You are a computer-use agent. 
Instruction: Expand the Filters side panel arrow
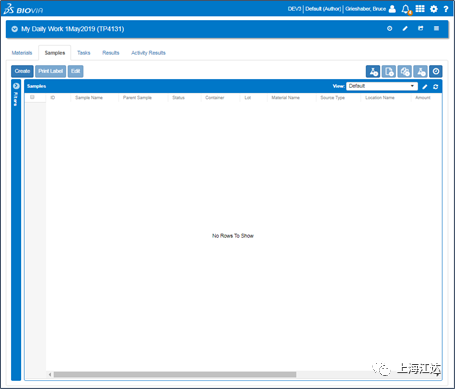click(x=16, y=86)
